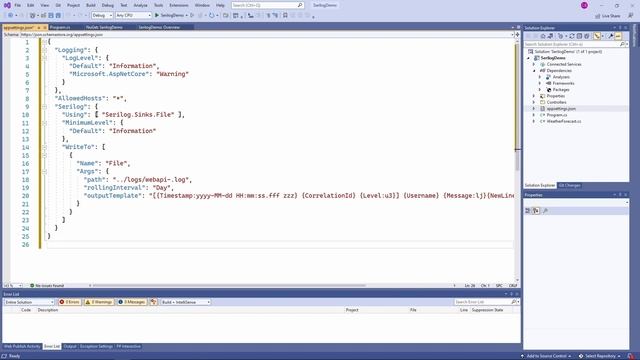Image resolution: width=640 pixels, height=360 pixels.
Task: Collapse the "Serilog" block on line 9
Action: pos(44,107)
